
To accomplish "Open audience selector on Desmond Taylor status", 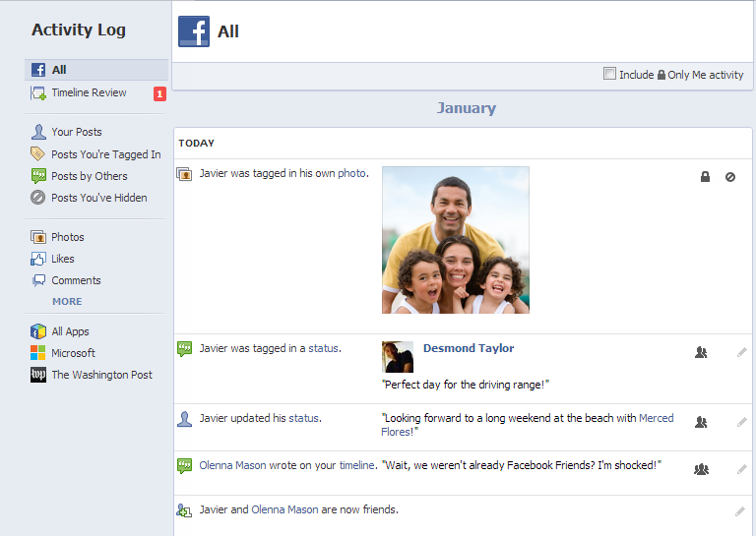I will coord(701,352).
